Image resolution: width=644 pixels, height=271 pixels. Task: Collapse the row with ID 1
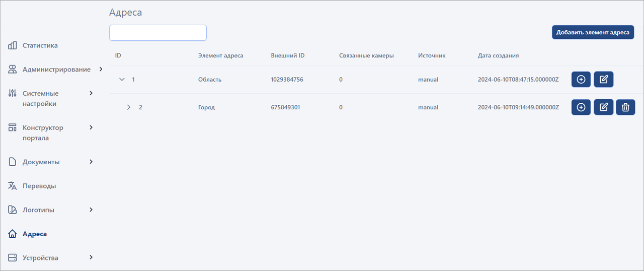coord(122,80)
